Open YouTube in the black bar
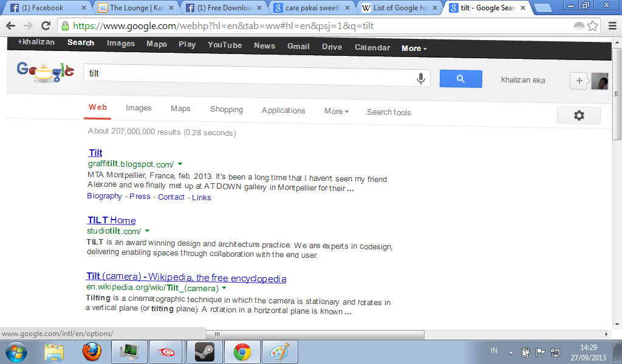Screen dimensions: 622x364 pyautogui.click(x=225, y=45)
